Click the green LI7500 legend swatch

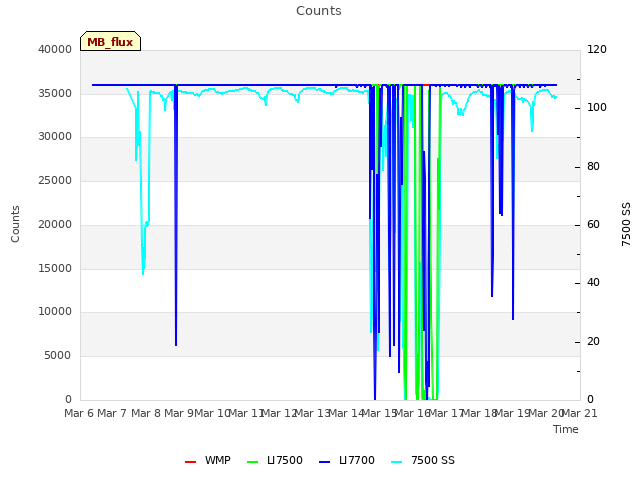click(x=253, y=462)
